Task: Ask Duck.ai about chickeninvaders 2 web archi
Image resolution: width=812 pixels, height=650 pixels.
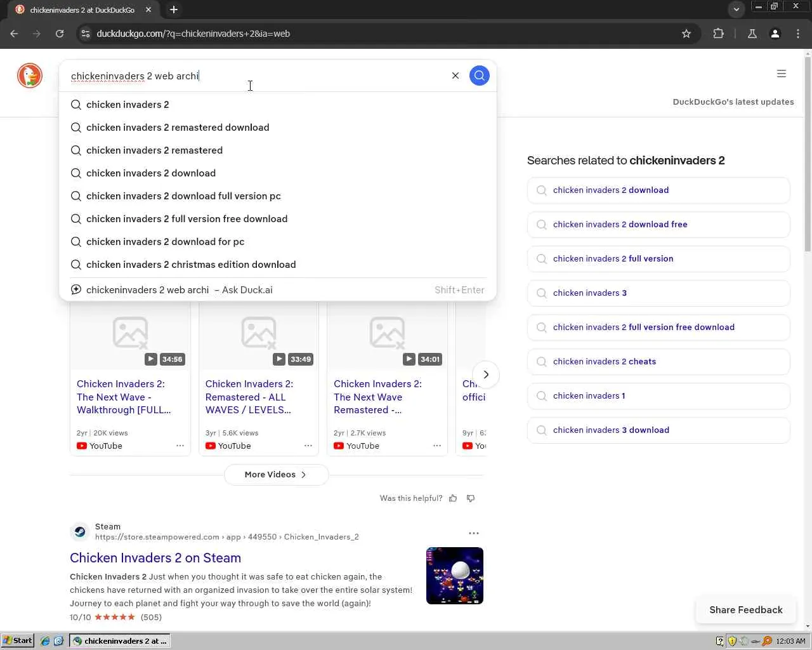Action: tap(278, 290)
